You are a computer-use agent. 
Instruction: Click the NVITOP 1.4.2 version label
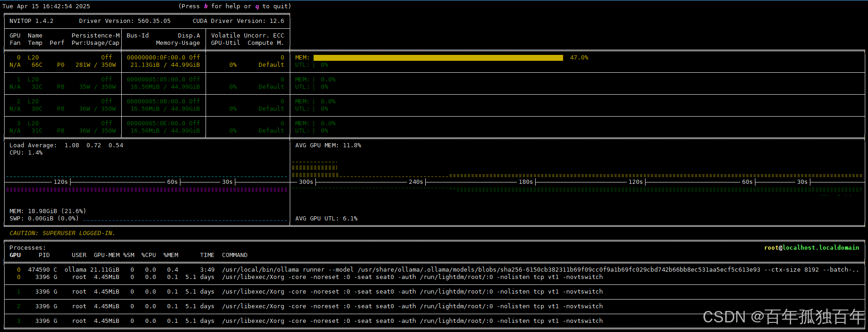(x=32, y=21)
